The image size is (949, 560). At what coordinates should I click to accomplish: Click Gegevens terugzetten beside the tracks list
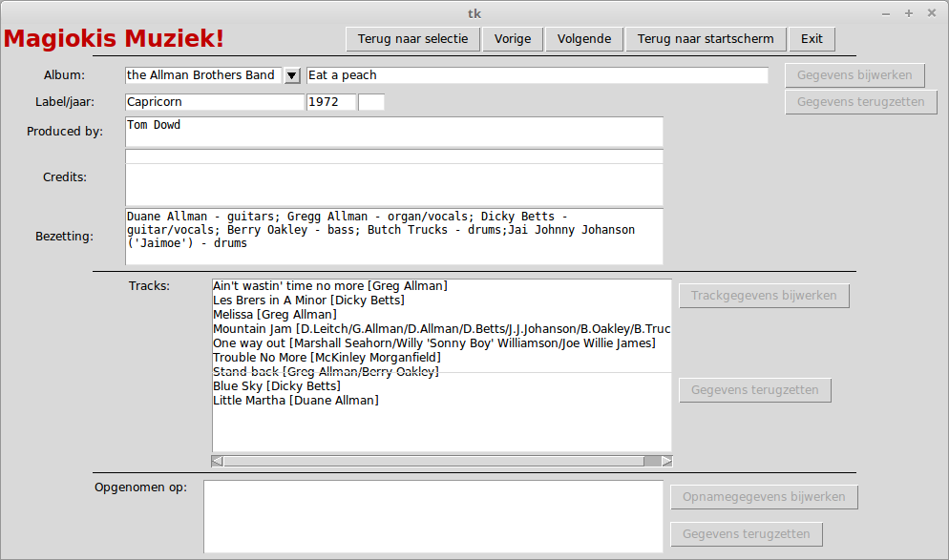click(x=755, y=390)
